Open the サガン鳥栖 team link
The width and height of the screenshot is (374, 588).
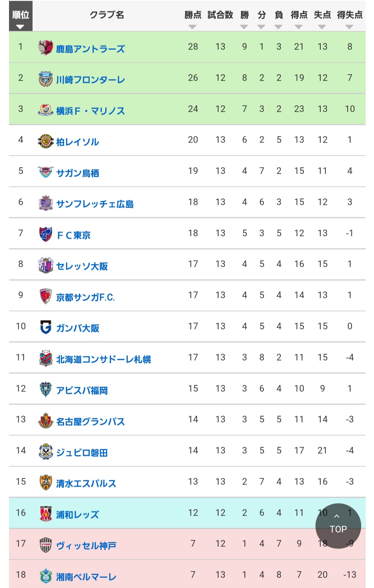pyautogui.click(x=78, y=173)
